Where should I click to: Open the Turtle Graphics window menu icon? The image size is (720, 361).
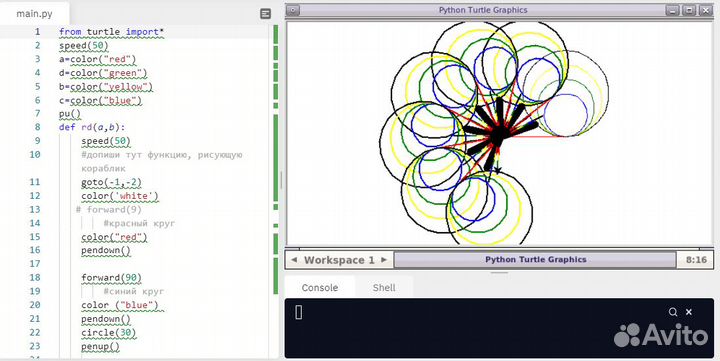click(x=292, y=10)
